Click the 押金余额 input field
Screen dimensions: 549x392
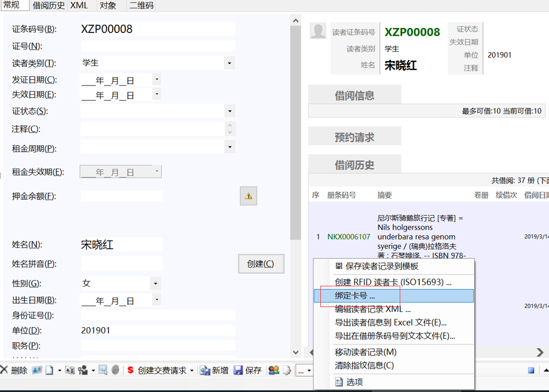pyautogui.click(x=122, y=196)
